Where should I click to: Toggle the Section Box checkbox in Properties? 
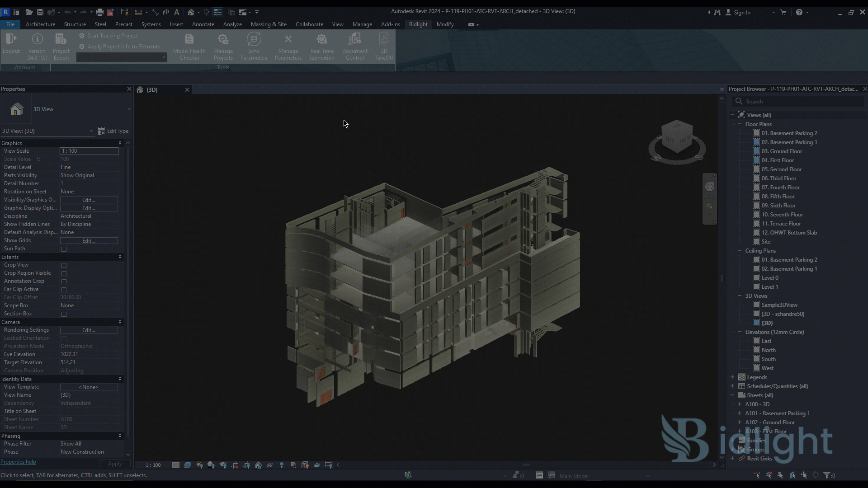click(x=64, y=314)
